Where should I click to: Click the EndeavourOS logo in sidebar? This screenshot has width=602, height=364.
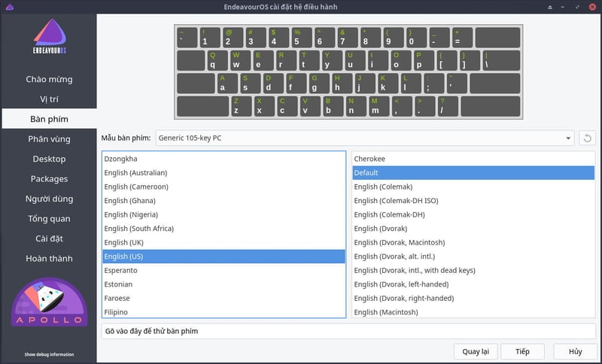pos(49,41)
